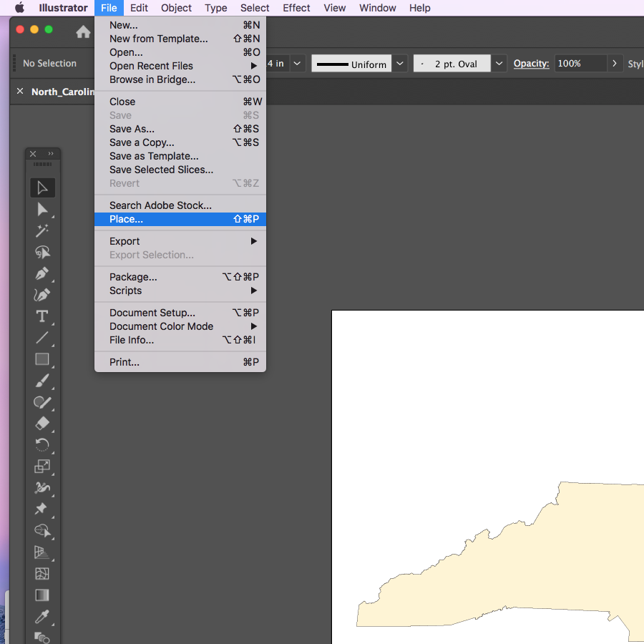This screenshot has height=644, width=644.
Task: Choose Save As... menu item
Action: click(180, 129)
